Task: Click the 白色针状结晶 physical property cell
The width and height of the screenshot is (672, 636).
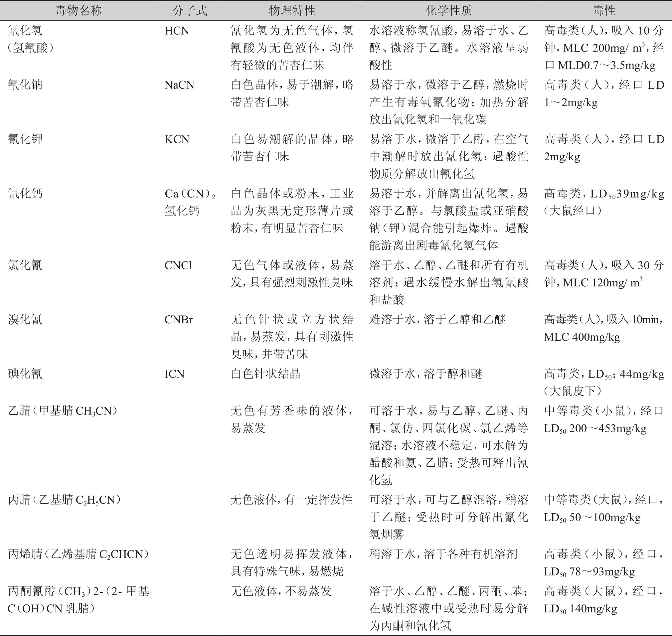Action: pyautogui.click(x=265, y=374)
